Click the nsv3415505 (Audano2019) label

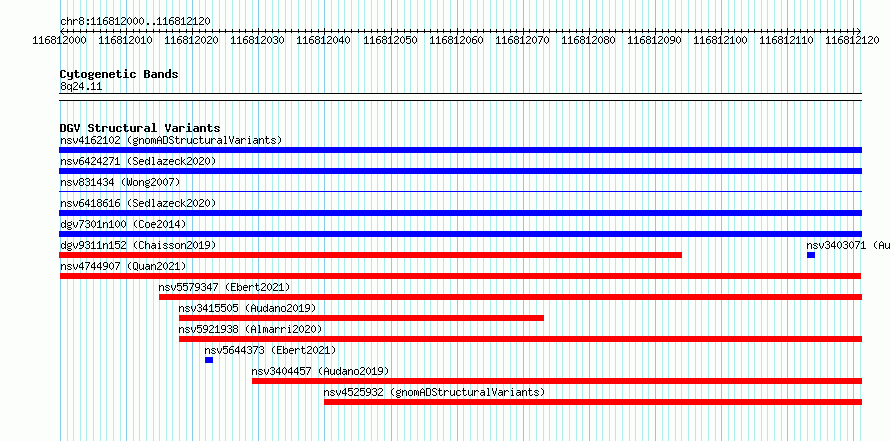click(x=247, y=308)
